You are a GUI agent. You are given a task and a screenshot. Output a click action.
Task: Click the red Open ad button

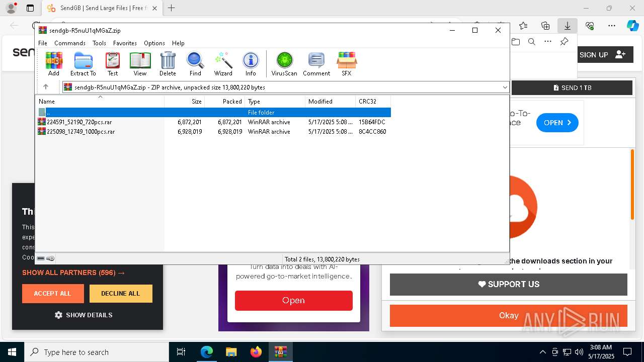(x=293, y=301)
